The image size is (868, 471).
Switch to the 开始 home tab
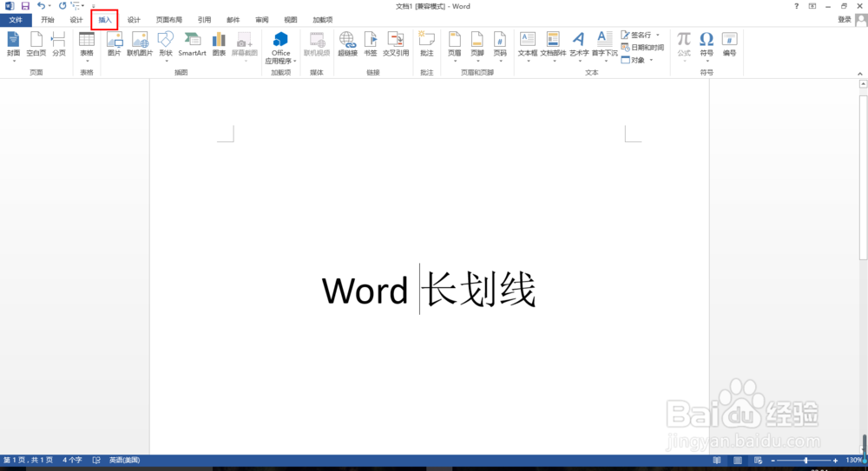coord(48,20)
